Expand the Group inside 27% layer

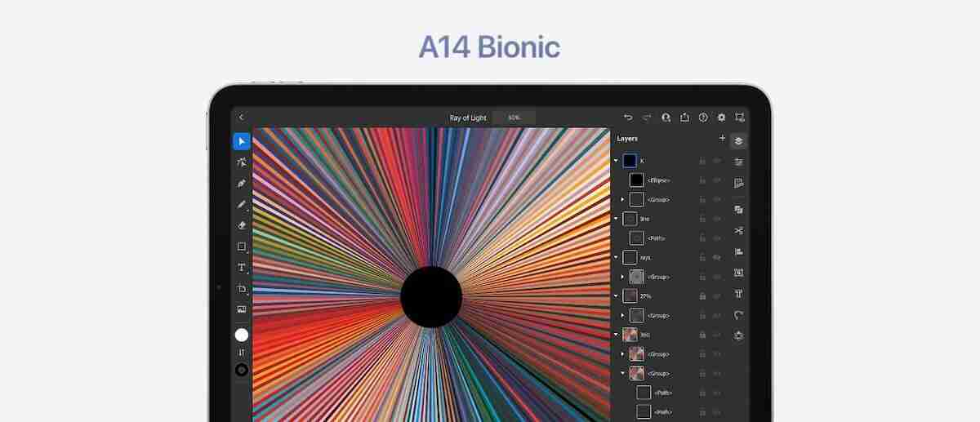pyautogui.click(x=622, y=315)
